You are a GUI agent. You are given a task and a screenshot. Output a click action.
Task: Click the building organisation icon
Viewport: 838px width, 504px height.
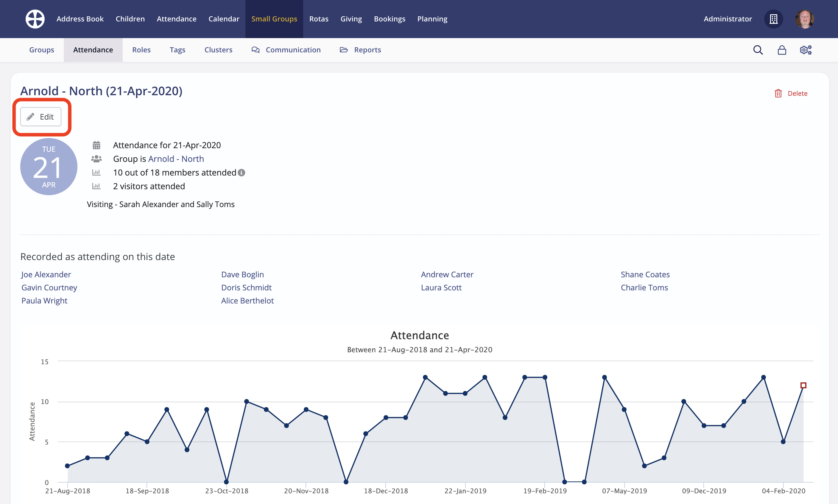(x=773, y=19)
